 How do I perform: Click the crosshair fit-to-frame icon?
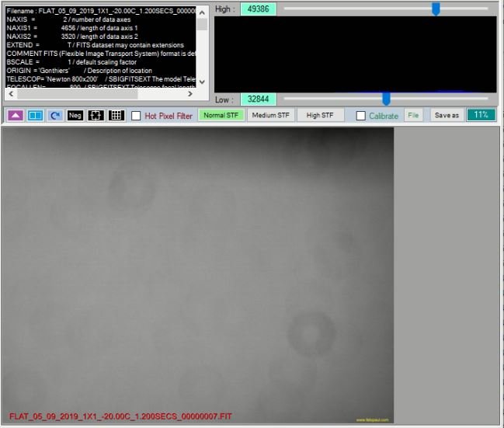[96, 116]
